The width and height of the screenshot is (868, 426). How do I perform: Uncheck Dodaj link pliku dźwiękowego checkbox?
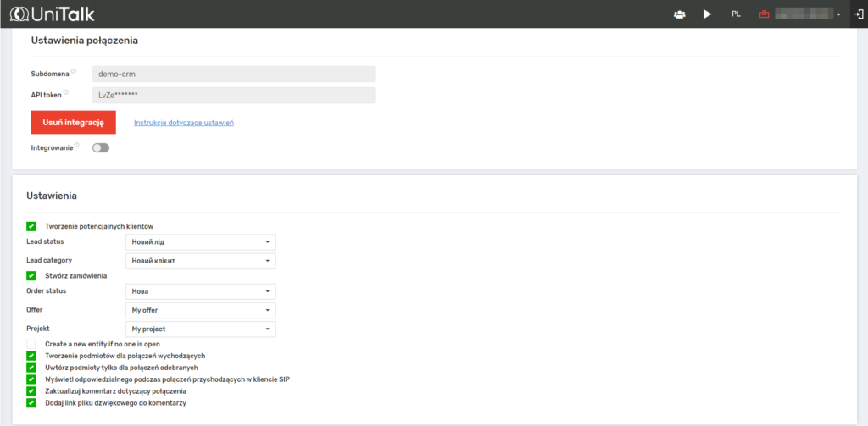pyautogui.click(x=31, y=403)
